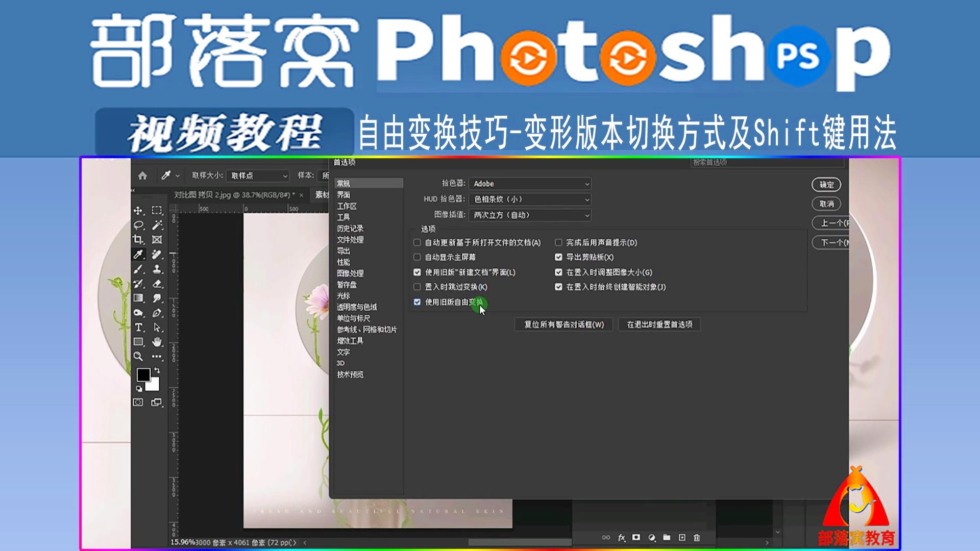Select the History Brush tool
Viewport: 980px width, 551px height.
138,284
